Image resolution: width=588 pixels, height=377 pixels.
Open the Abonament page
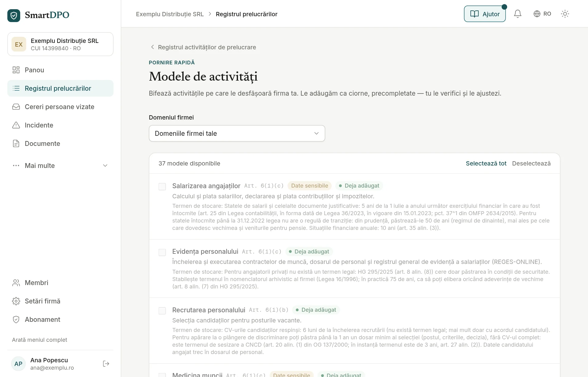coord(60,319)
